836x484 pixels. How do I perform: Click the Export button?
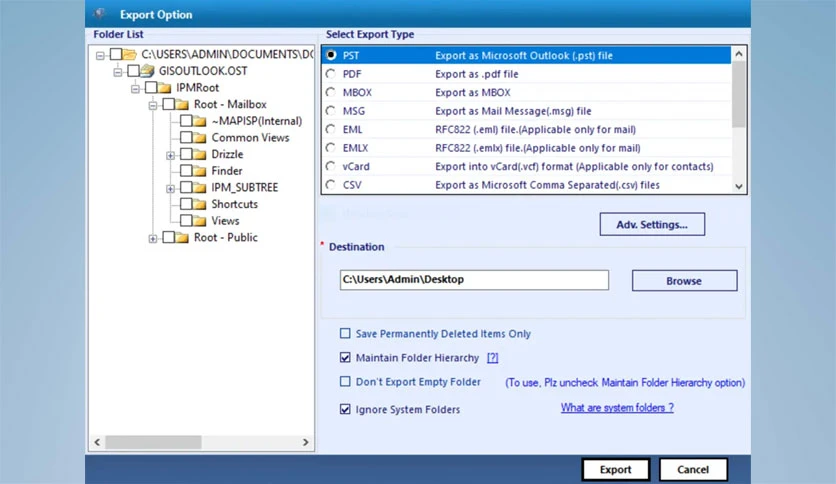click(x=616, y=470)
